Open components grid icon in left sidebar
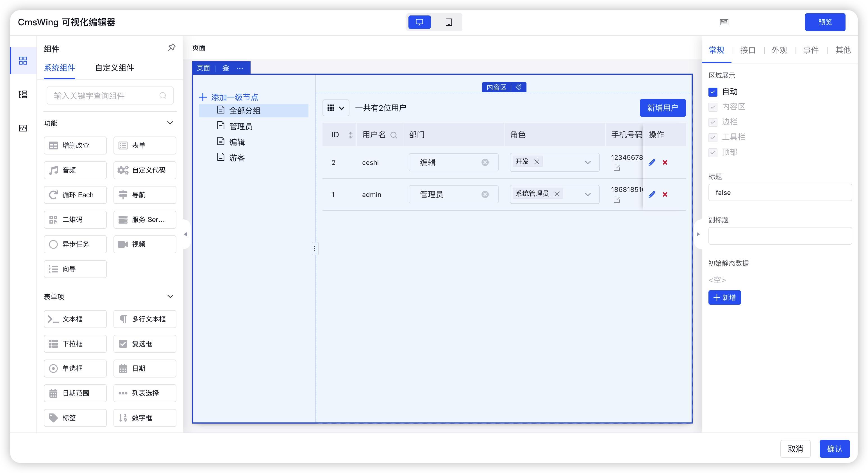The width and height of the screenshot is (868, 473). [x=23, y=61]
